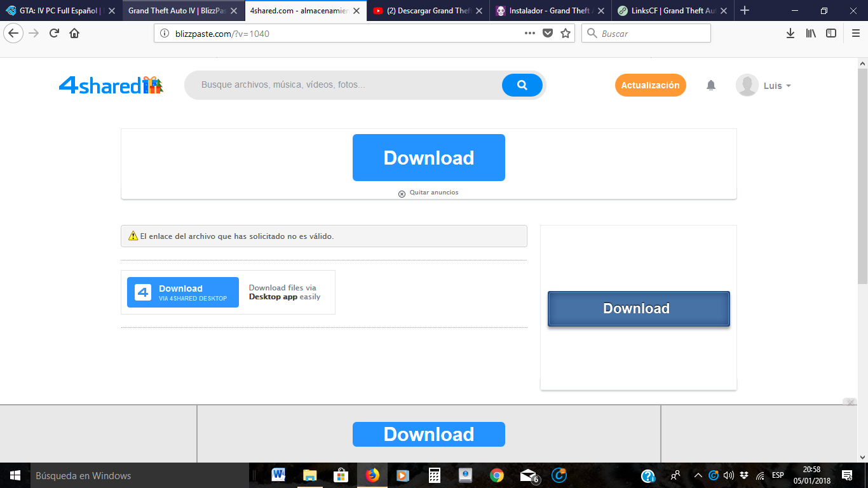Open the 4shared notifications bell
This screenshot has width=868, height=488.
711,85
